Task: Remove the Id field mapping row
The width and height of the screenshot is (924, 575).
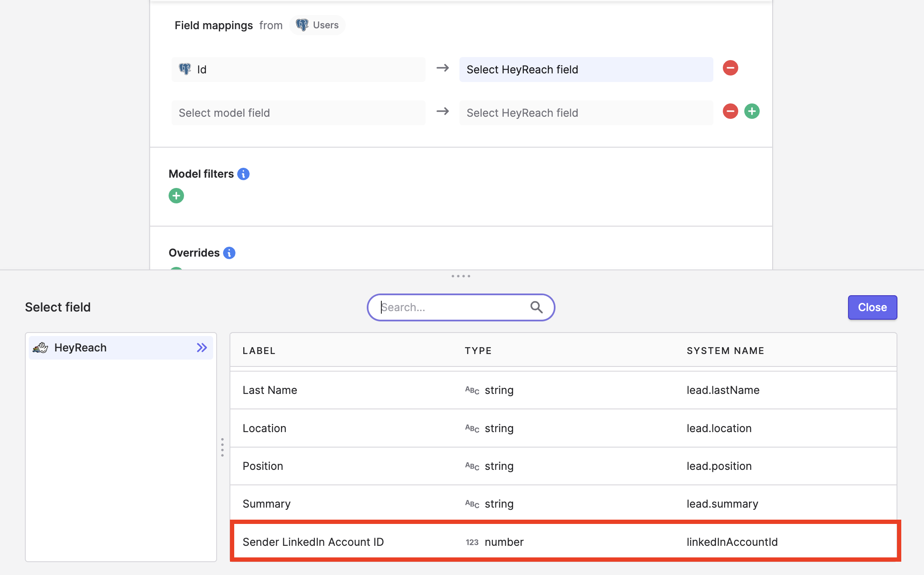Action: click(x=730, y=68)
